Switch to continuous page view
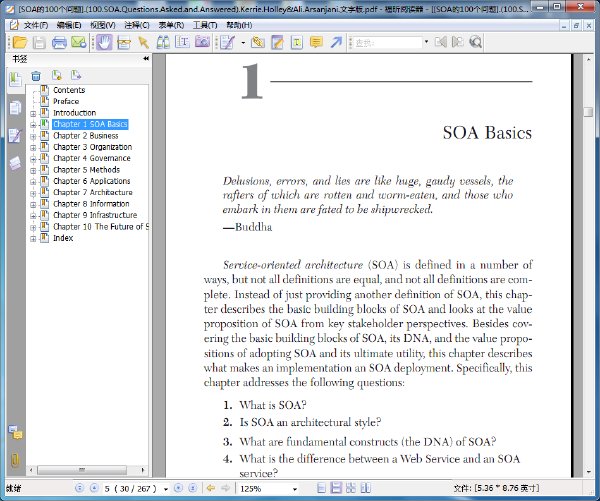This screenshot has height=501, width=600. (336, 488)
